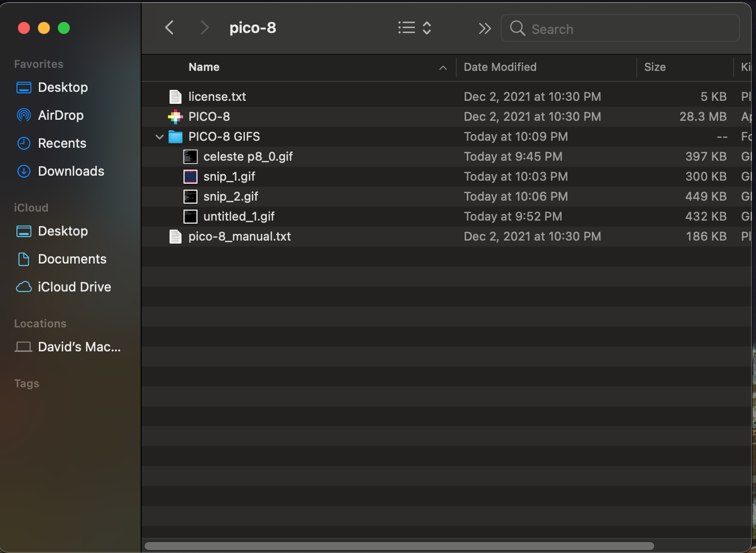Open iCloud Drive in the sidebar
This screenshot has width=756, height=553.
74,287
